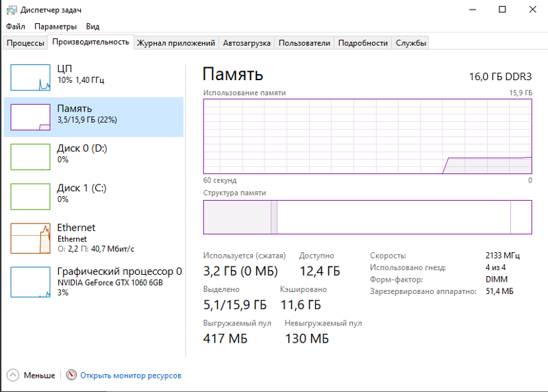
Task: Click Ethernet speed text 40,7 Мбит/с
Action: coord(112,249)
